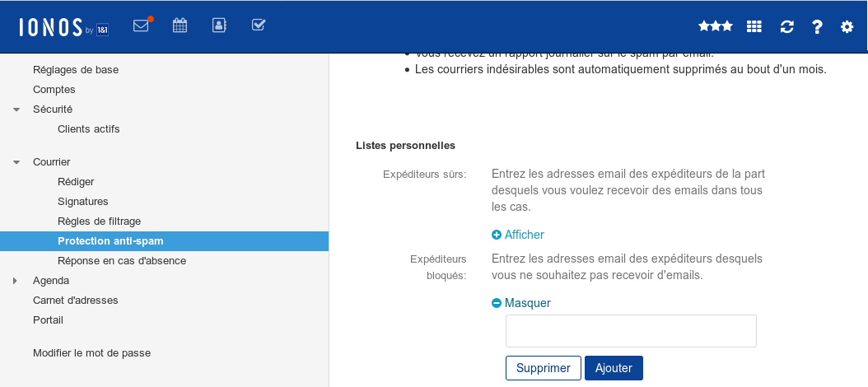
Task: Open Réponse en cas d'absence settings
Action: 121,261
